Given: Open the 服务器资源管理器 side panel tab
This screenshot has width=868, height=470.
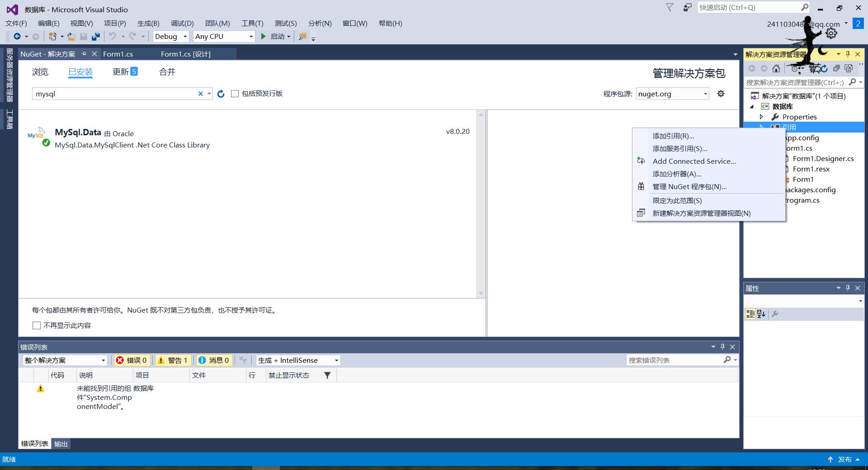Looking at the screenshot, I should [x=9, y=75].
